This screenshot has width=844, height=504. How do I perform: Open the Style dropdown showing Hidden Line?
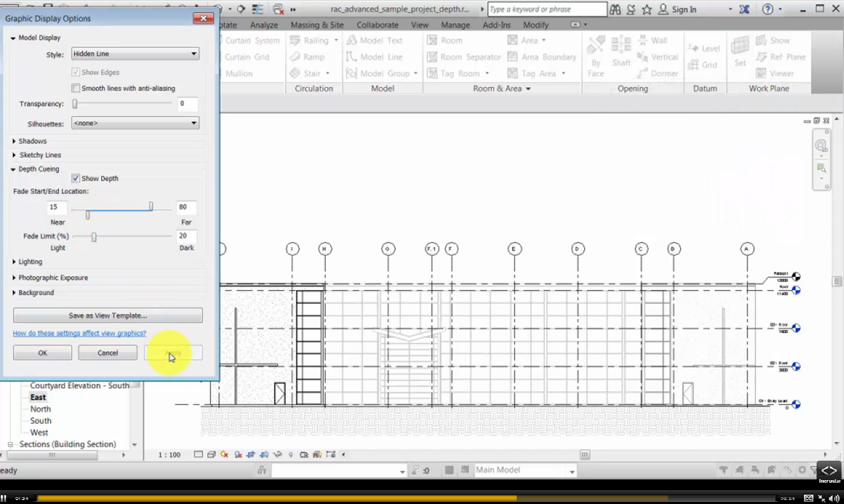pos(135,54)
